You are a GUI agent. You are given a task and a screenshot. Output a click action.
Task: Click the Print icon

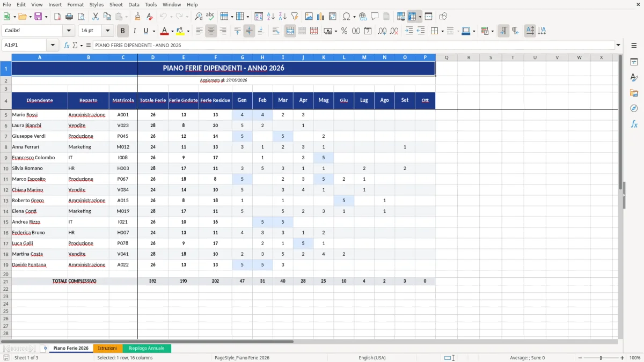[x=69, y=17]
